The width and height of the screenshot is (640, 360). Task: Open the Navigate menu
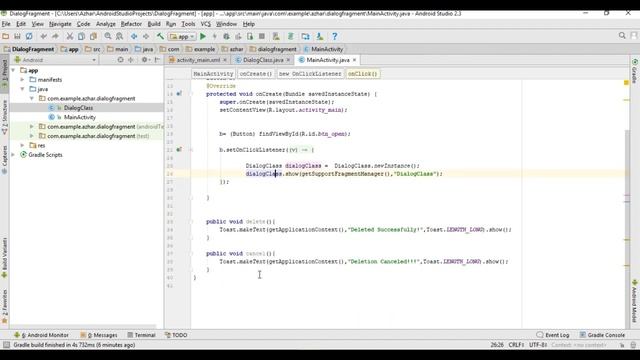click(60, 24)
